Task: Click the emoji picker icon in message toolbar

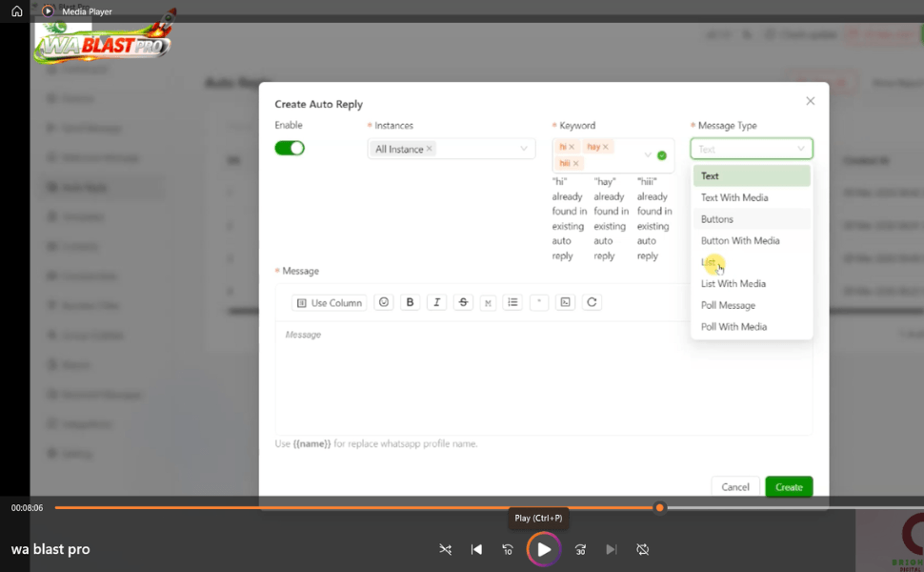Action: tap(384, 302)
